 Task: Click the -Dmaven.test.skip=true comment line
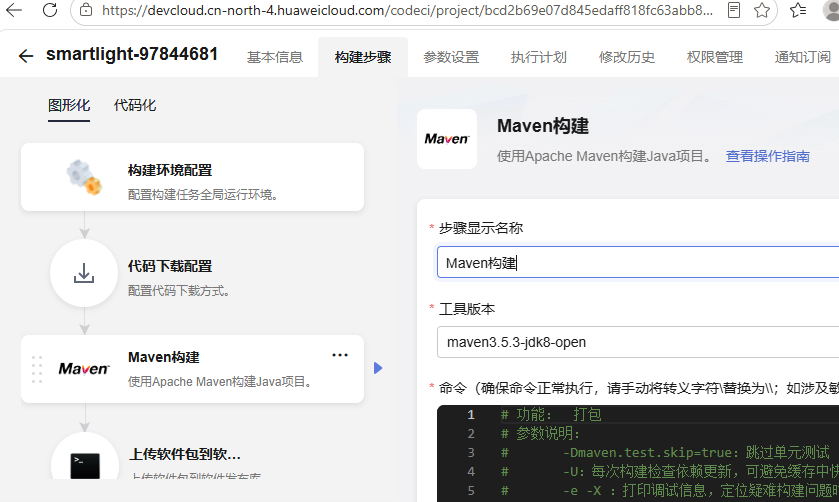pyautogui.click(x=666, y=452)
